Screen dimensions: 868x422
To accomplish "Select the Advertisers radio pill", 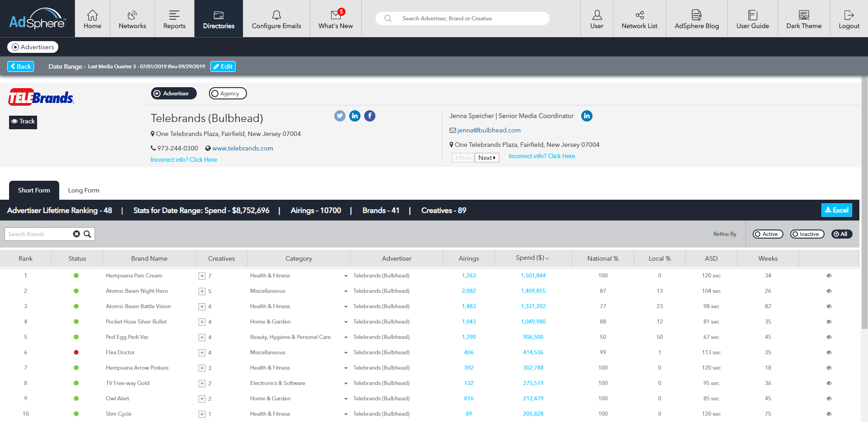I will (33, 47).
